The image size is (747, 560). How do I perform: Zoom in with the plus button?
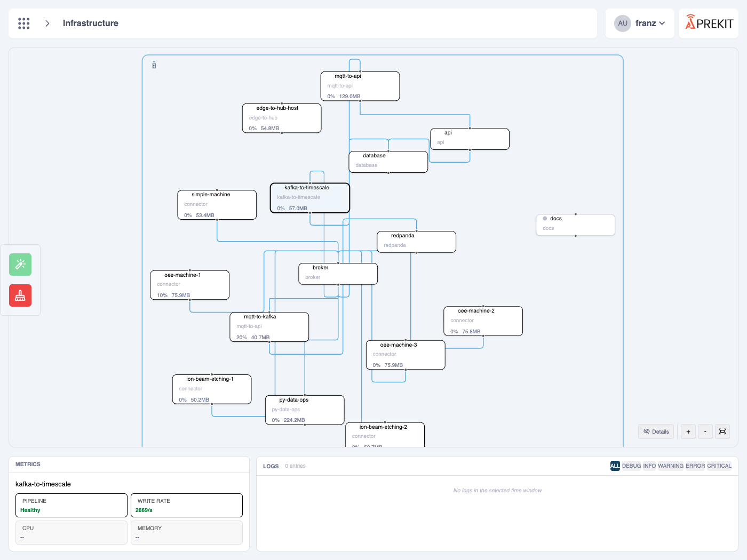pos(688,431)
